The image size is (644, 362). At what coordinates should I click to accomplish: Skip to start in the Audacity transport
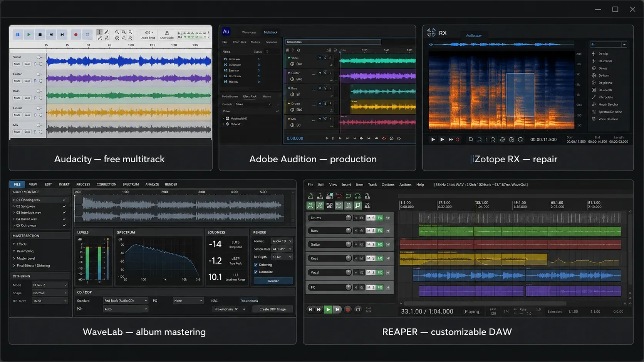[x=51, y=35]
